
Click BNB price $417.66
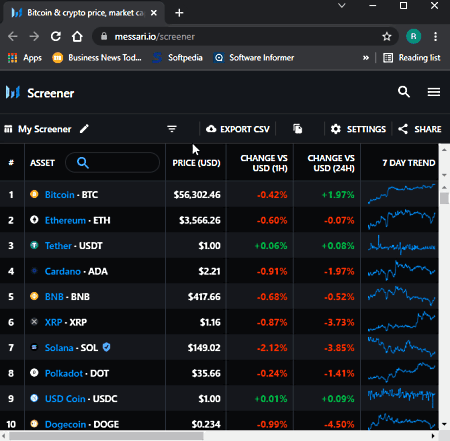[204, 297]
